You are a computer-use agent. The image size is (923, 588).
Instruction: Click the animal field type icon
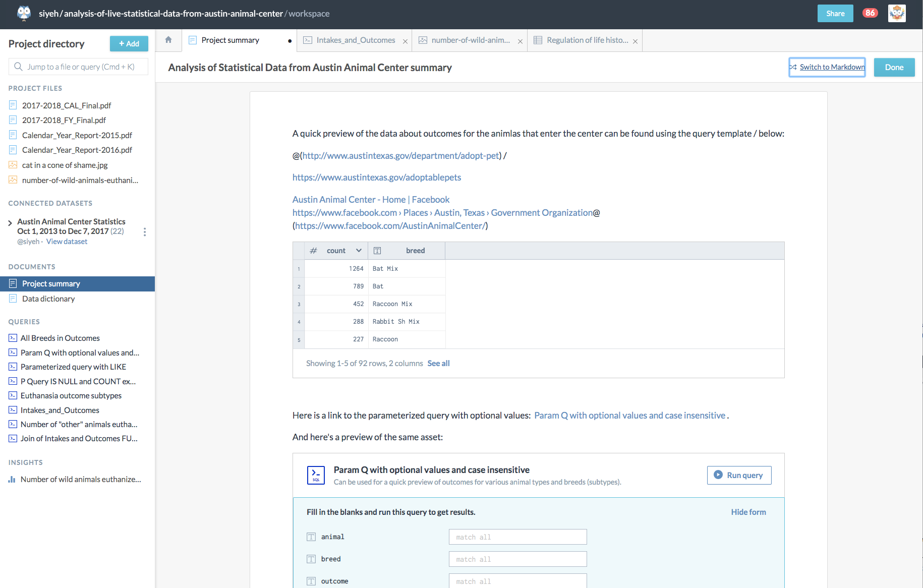pos(311,537)
